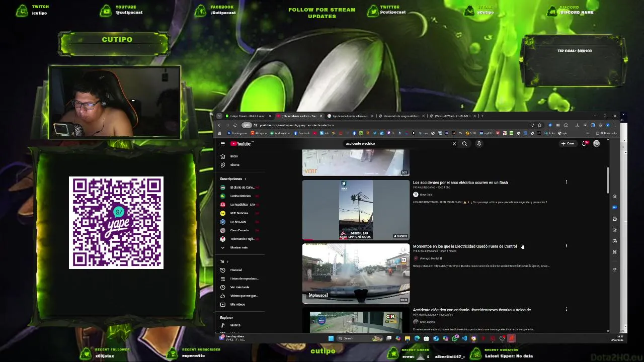Click the browser side panel games icon

pos(614,241)
